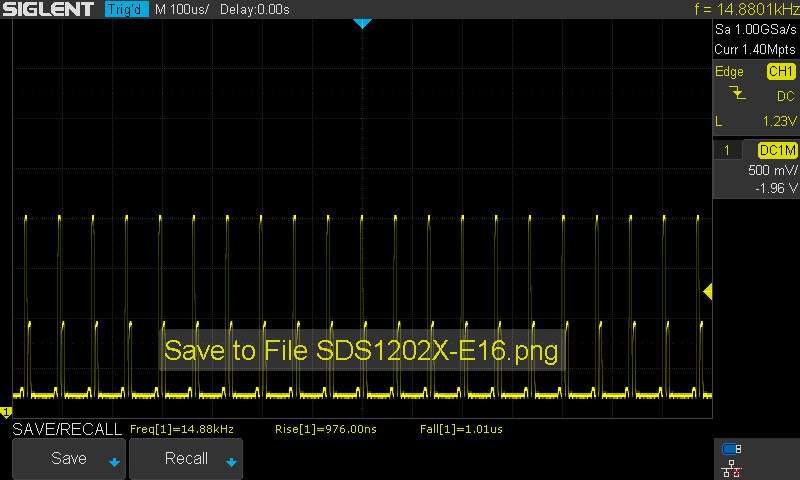Click the trigger level 1.23V value
Viewport: 800px width, 480px height.
coord(780,121)
